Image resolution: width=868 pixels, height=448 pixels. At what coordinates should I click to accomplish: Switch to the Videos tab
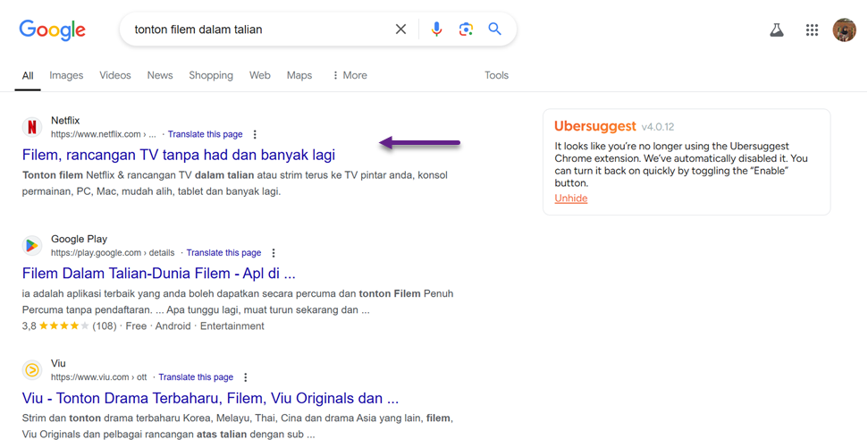(115, 75)
